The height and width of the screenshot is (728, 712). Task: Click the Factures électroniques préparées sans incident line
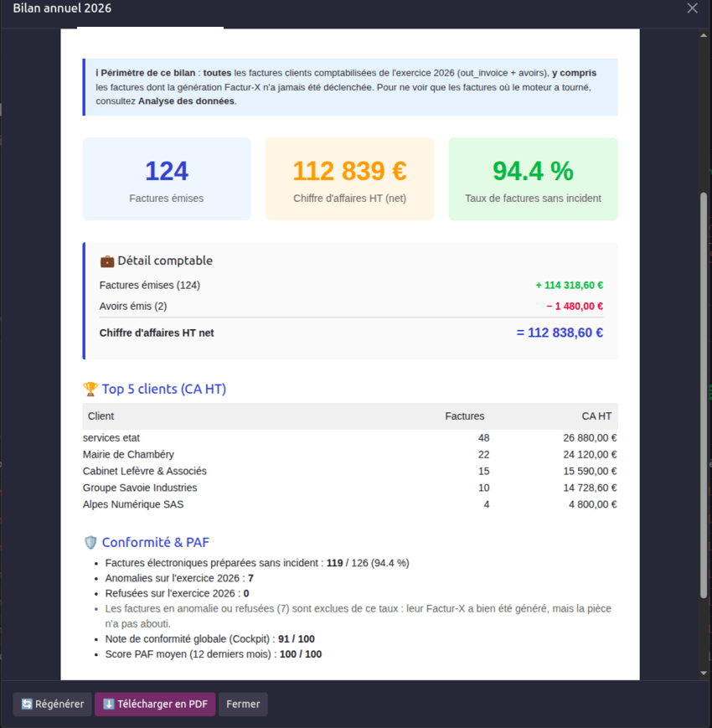tap(257, 563)
